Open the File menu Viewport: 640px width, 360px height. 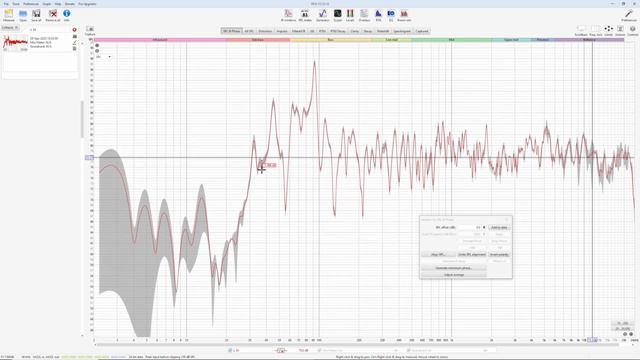coord(6,4)
